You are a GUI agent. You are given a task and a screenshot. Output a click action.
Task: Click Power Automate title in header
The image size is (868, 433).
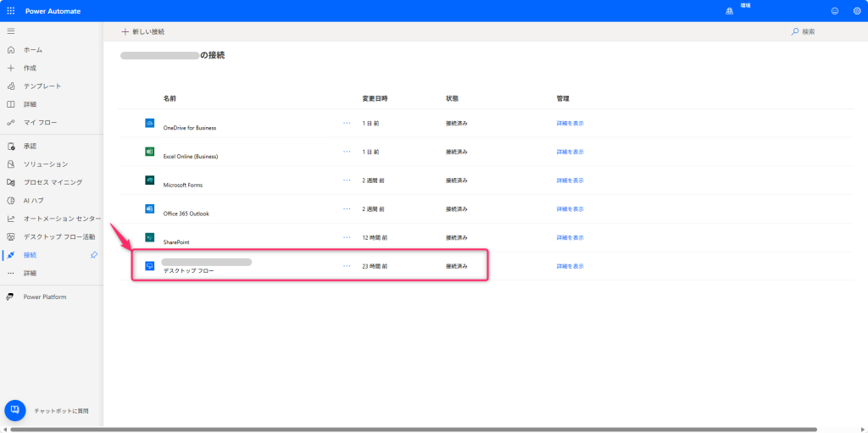pos(53,11)
